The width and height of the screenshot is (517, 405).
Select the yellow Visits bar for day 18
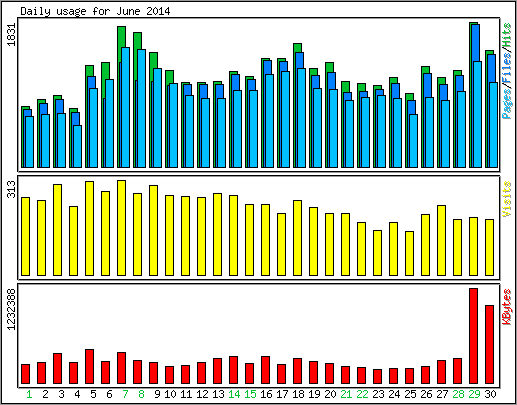(297, 238)
